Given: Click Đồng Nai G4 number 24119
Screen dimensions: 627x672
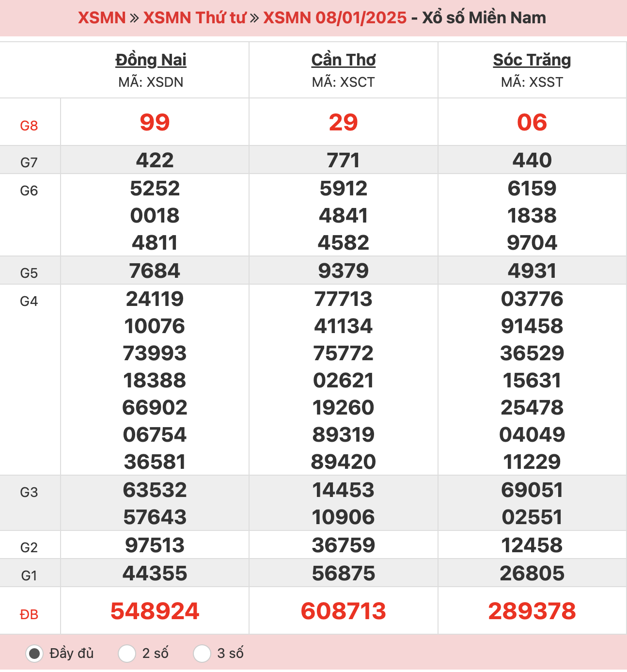Looking at the screenshot, I should [x=155, y=299].
